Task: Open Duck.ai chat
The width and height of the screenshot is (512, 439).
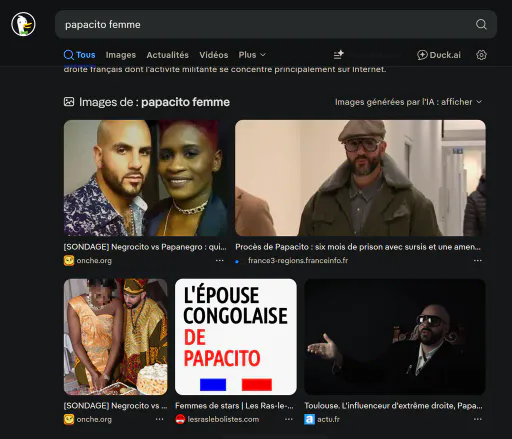Action: (439, 55)
